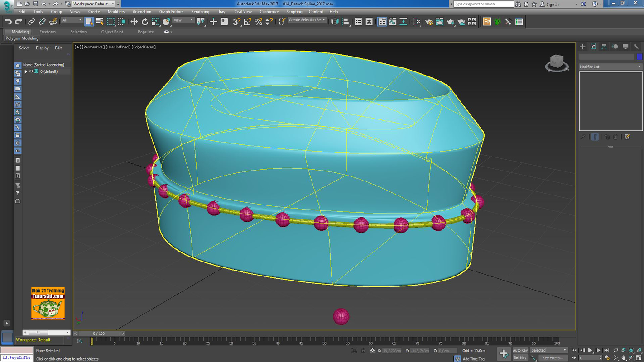The width and height of the screenshot is (644, 362).
Task: Switch to the Freeform ribbon tab
Action: 48,32
